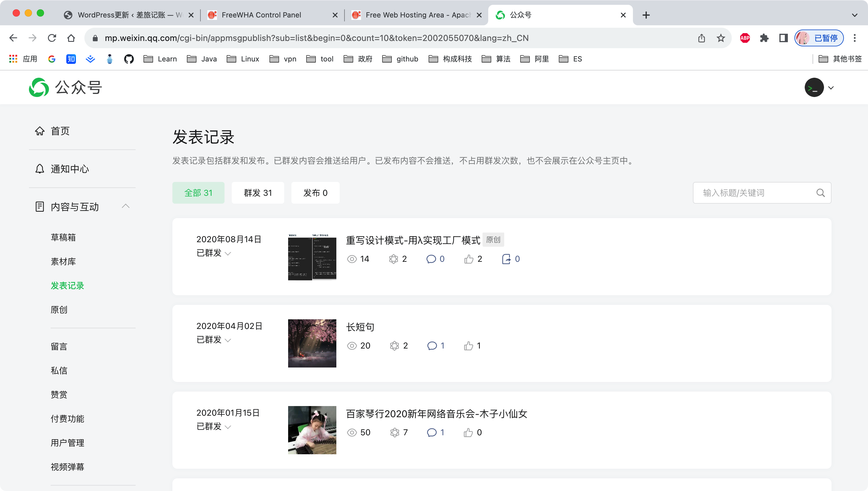Screen dimensions: 868x491
Task: Click the bell icon for 通知中心
Action: [39, 169]
